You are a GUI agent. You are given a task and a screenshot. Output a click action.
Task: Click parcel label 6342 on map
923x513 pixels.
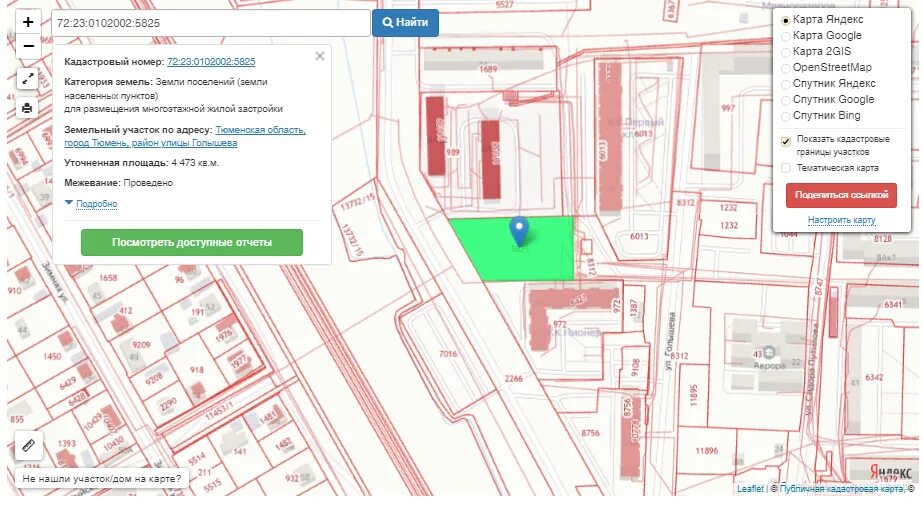[x=874, y=377]
